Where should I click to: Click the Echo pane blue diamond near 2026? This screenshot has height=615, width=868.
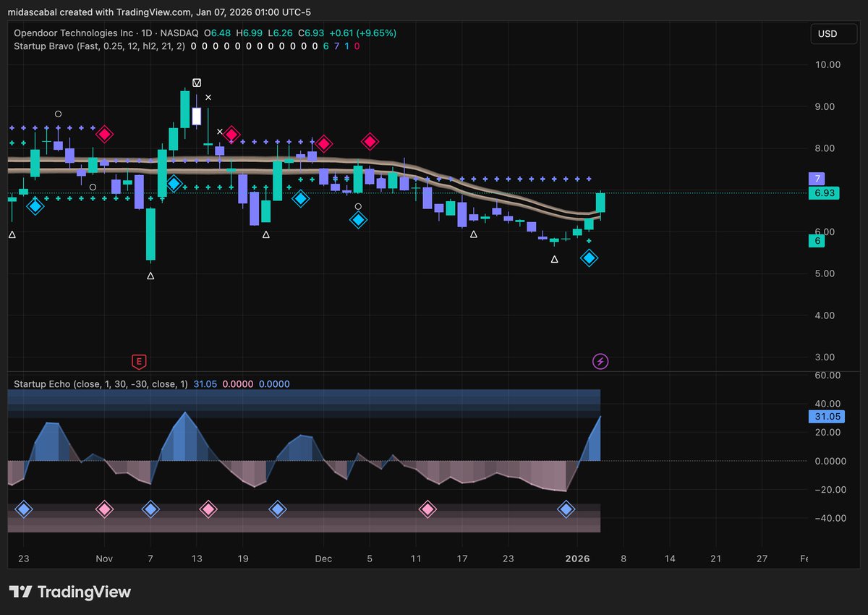[566, 509]
